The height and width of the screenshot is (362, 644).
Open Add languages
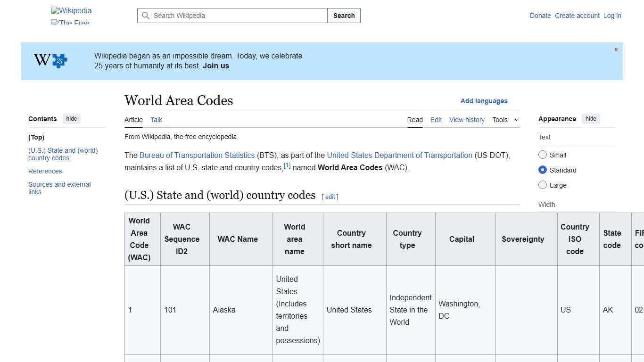(x=484, y=101)
